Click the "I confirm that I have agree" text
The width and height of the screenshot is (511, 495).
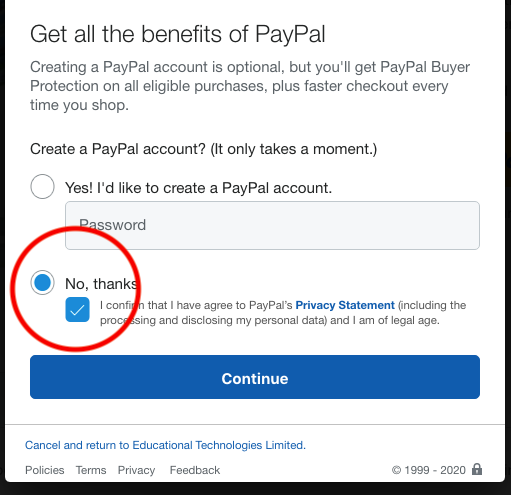pyautogui.click(x=196, y=305)
